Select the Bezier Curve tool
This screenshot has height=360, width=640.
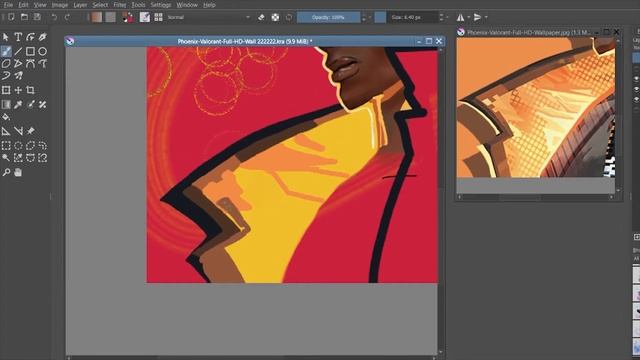pos(30,64)
